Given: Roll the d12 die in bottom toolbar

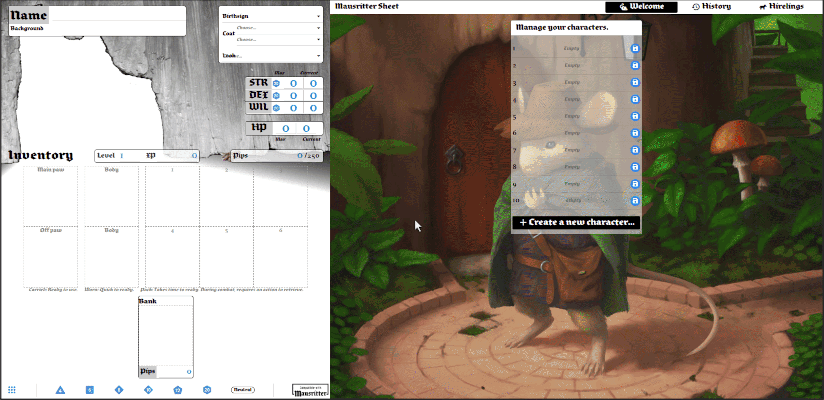Looking at the screenshot, I should 178,390.
